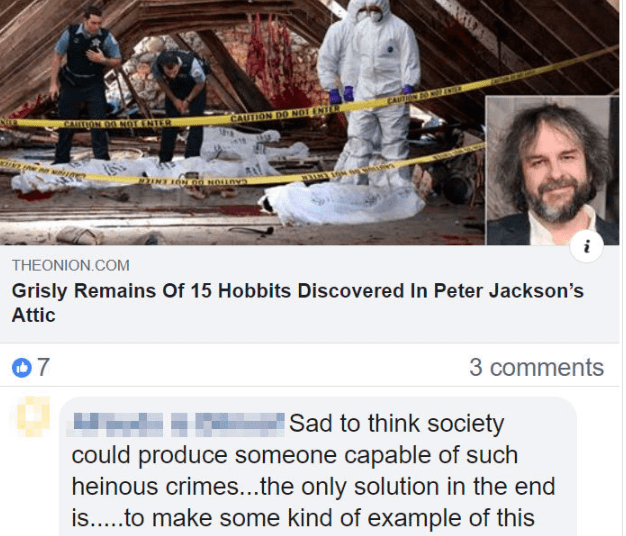Click the bending police officer in photo
This screenshot has width=626, height=536.
(x=182, y=104)
